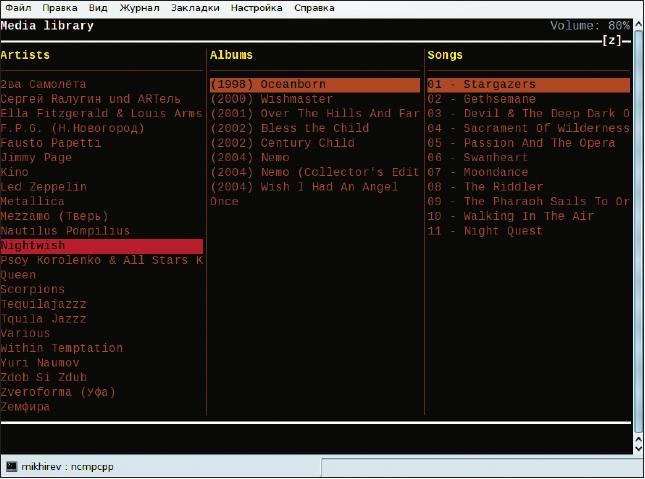Image resolution: width=645 pixels, height=479 pixels.
Task: Select song 10 - Walking In The Air
Action: point(510,216)
